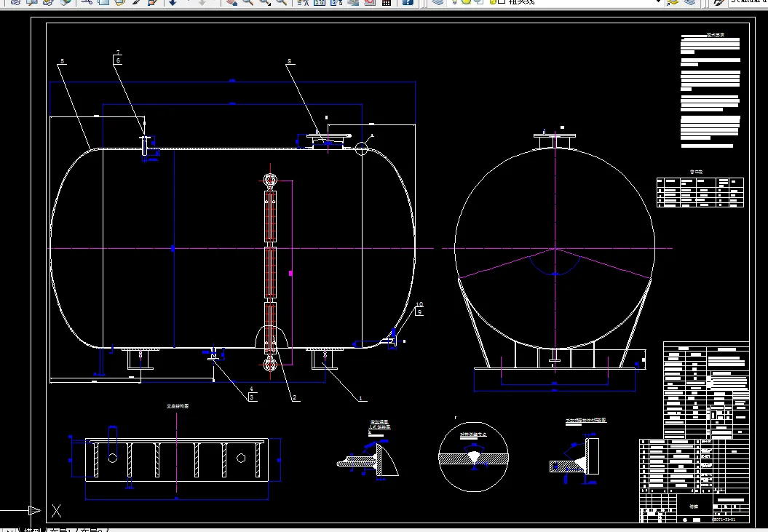Open Plot Preview from the toolbar
768x532 pixels.
point(32,2)
